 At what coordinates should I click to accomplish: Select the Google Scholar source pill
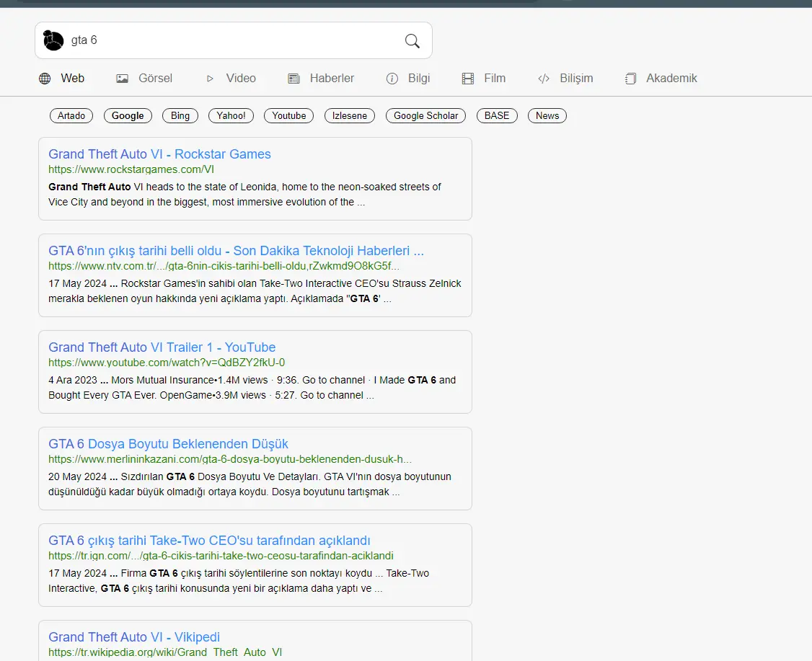(425, 115)
